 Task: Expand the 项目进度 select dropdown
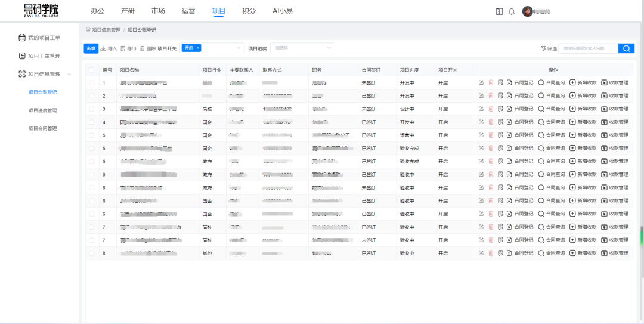point(302,48)
